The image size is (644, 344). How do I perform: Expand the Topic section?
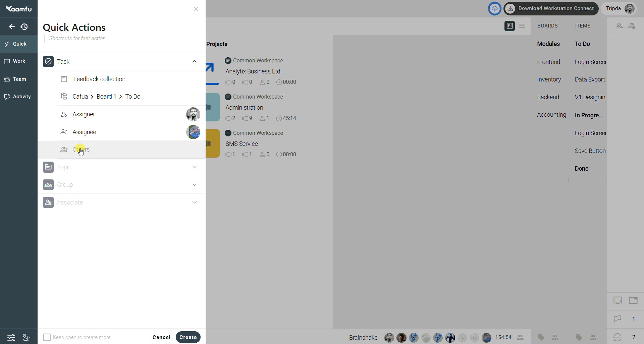(195, 167)
